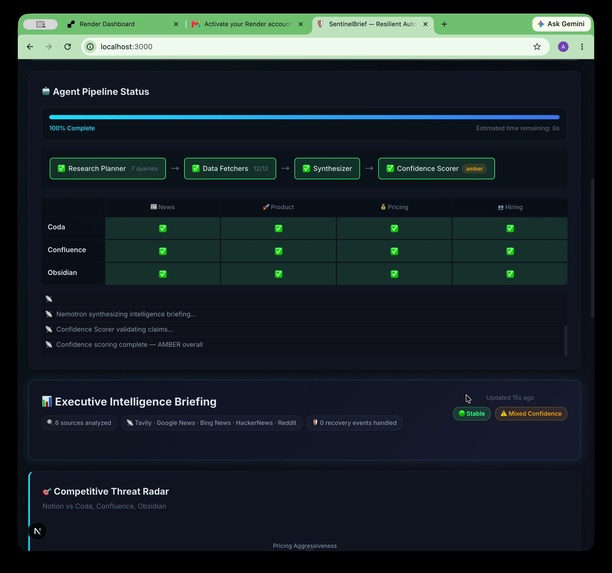Click the people icon in Hiring column header
This screenshot has width=612, height=573.
click(x=500, y=207)
